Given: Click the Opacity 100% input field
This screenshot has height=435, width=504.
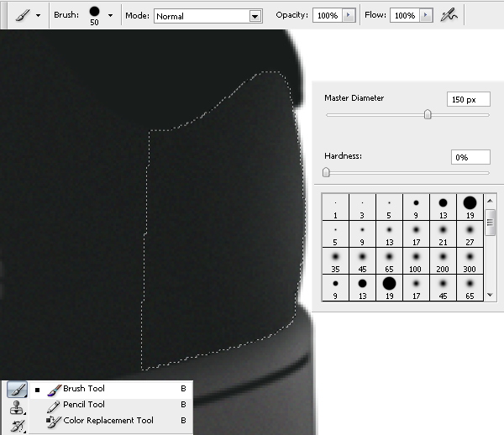Looking at the screenshot, I should (x=328, y=15).
